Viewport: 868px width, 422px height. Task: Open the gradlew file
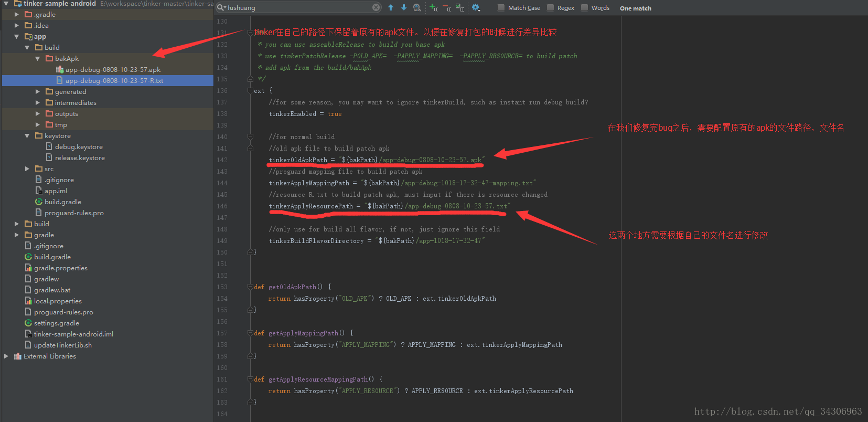[46, 279]
